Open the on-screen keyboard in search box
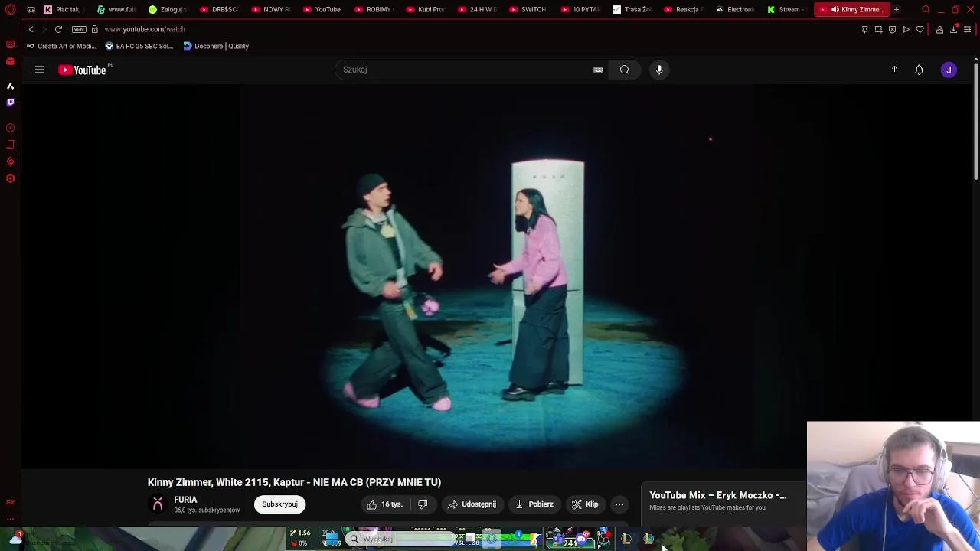Image resolution: width=980 pixels, height=551 pixels. click(598, 70)
